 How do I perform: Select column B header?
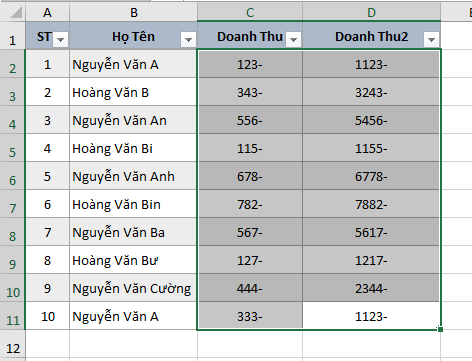coord(133,13)
